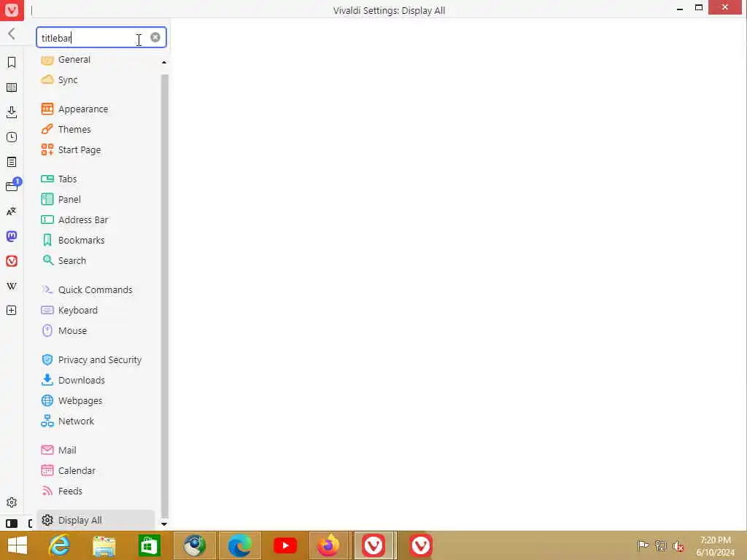Open the network tray icon
This screenshot has height=560, width=747.
click(660, 545)
